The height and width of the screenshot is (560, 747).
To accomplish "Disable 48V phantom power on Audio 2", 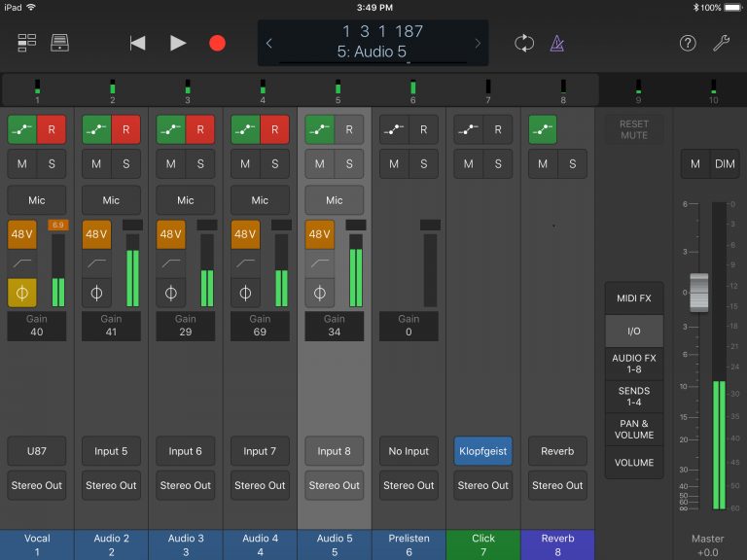I will point(96,234).
